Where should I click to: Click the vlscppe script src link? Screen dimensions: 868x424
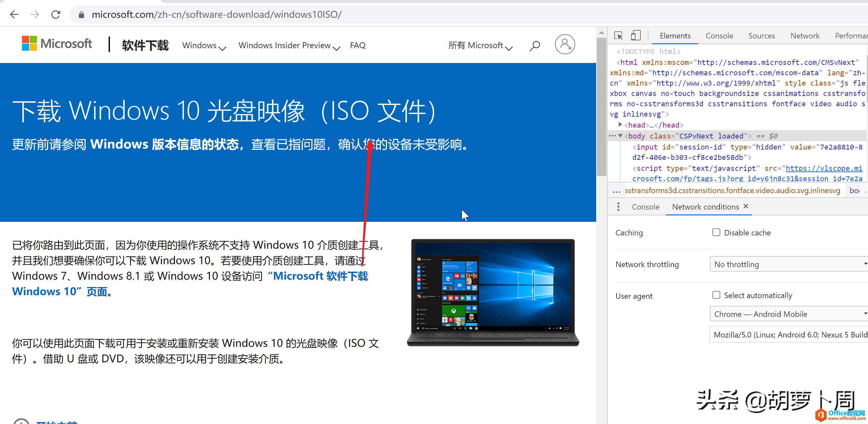(x=747, y=173)
